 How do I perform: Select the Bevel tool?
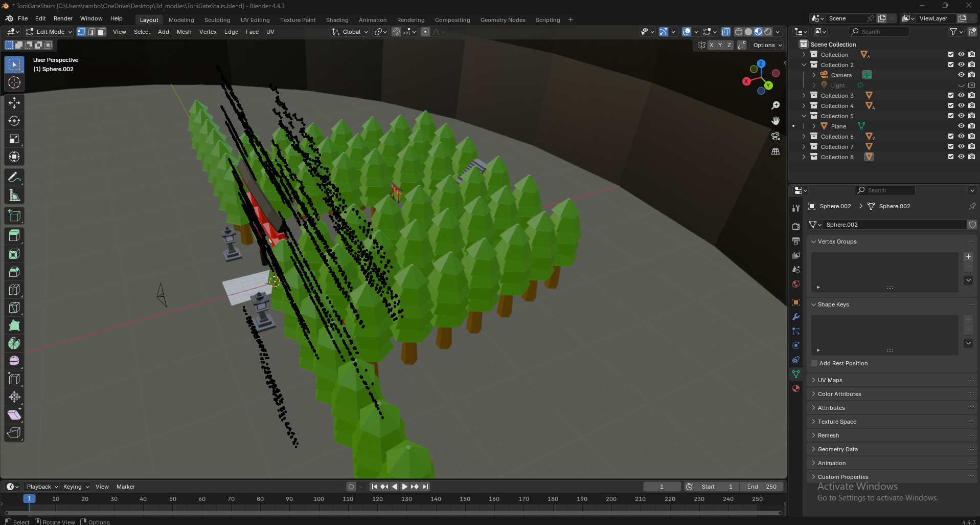point(14,272)
